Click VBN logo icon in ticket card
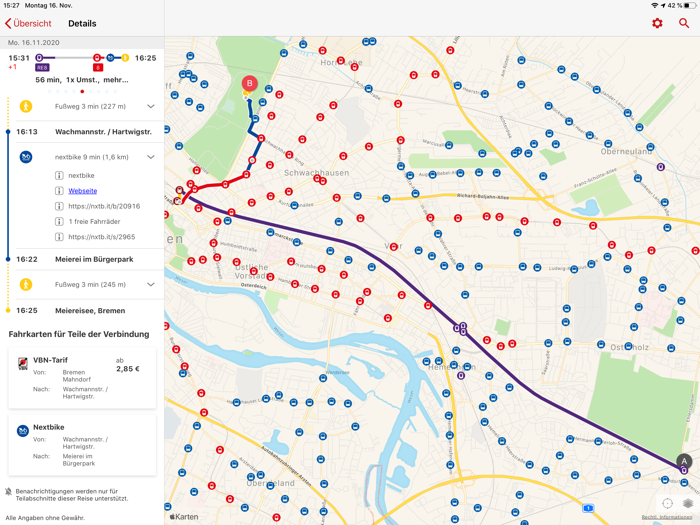The width and height of the screenshot is (700, 525). [22, 364]
